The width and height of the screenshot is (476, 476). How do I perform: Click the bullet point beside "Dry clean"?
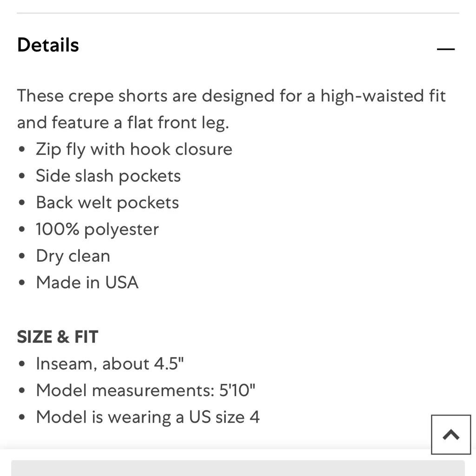click(x=22, y=256)
